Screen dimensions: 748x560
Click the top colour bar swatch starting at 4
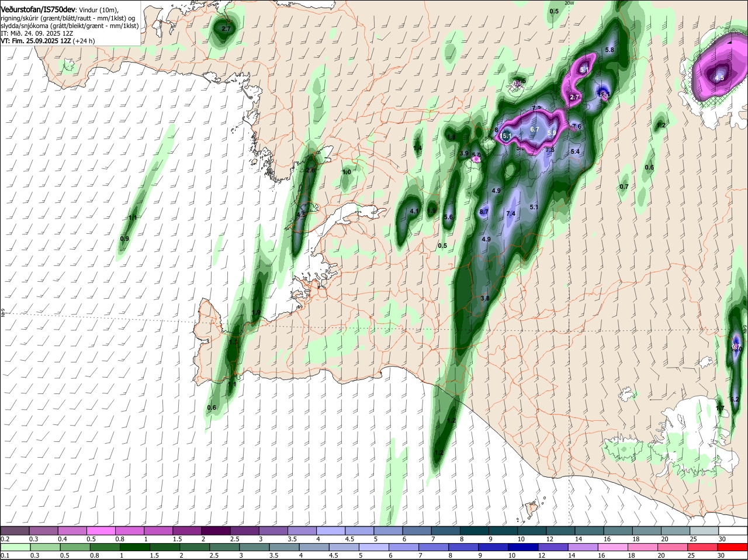[x=331, y=530]
